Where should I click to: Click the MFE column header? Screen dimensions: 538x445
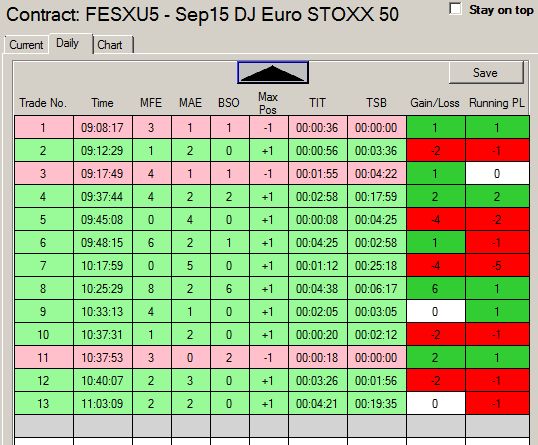pos(151,103)
